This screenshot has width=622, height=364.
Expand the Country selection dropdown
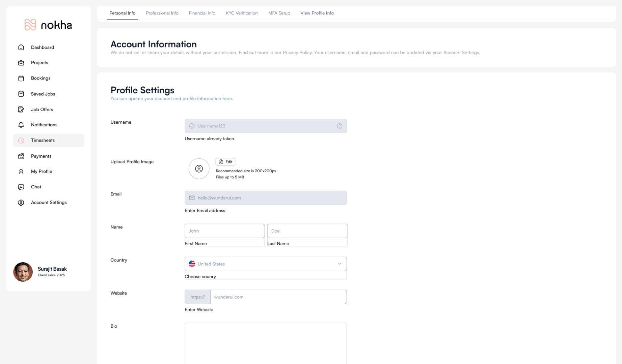pos(340,264)
